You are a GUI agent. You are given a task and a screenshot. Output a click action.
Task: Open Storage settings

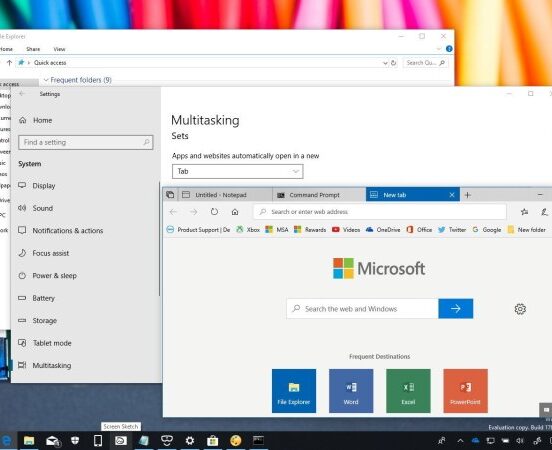[x=37, y=321]
